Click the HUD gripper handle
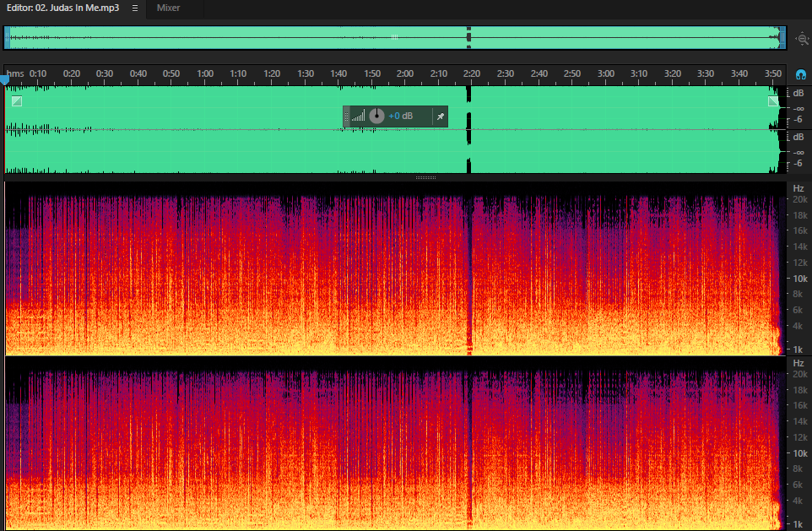Viewport: 812px width, 531px height. (x=346, y=116)
